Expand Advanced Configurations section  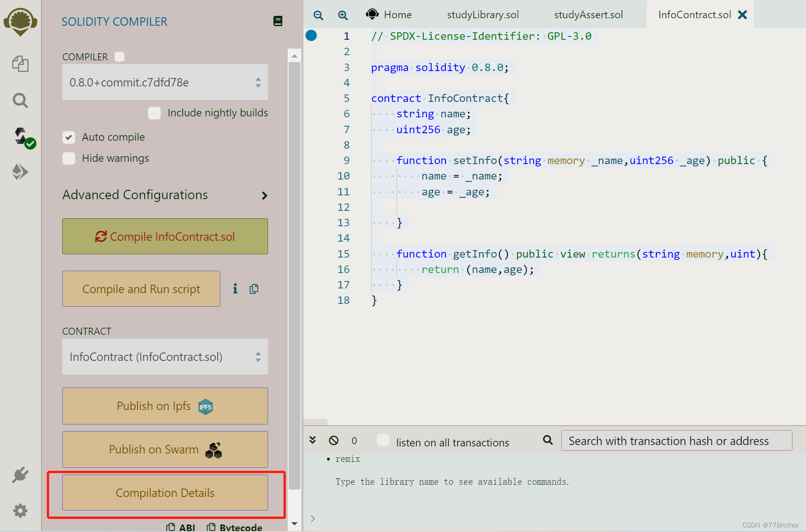pos(165,195)
